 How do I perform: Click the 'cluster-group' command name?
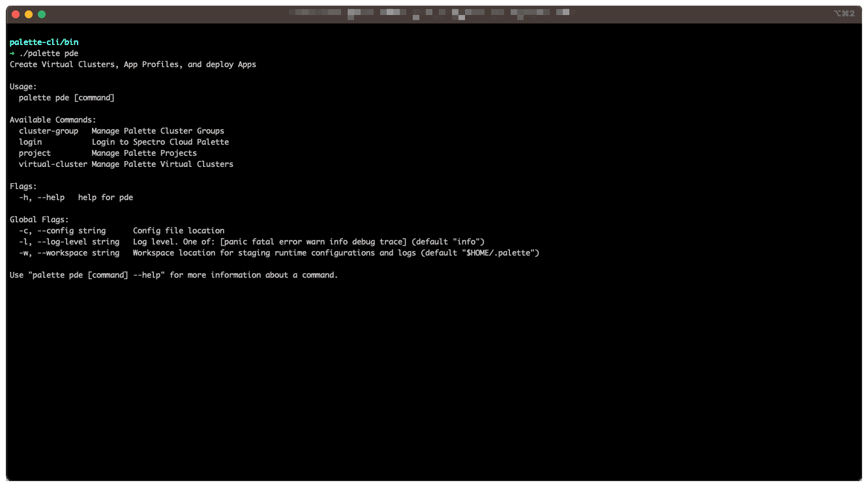(x=48, y=131)
